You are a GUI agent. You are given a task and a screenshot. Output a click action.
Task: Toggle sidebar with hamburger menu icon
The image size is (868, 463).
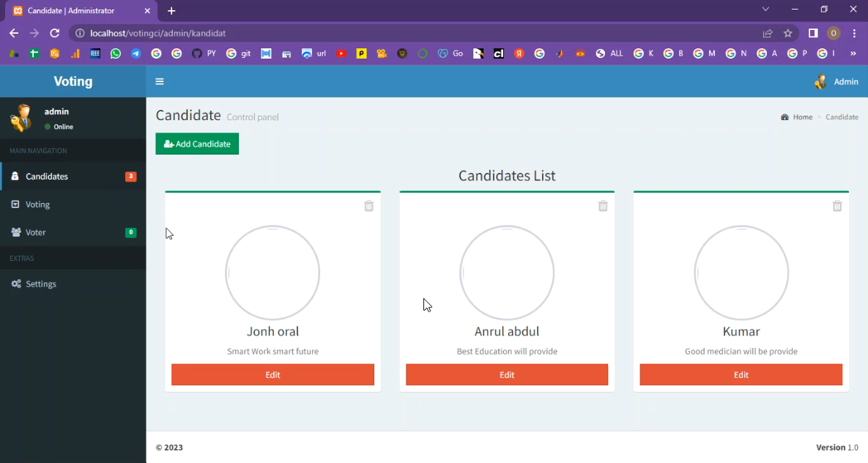pyautogui.click(x=160, y=81)
